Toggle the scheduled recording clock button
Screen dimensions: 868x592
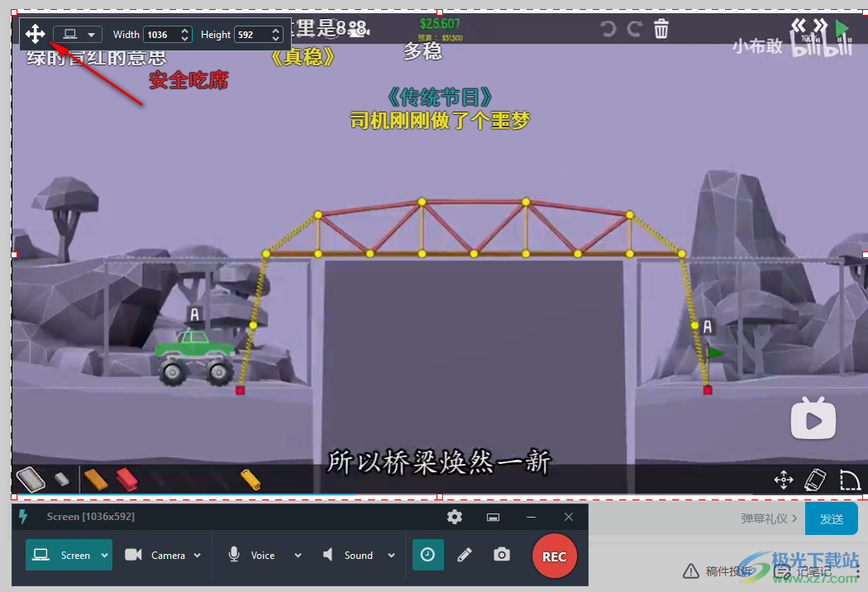click(428, 554)
